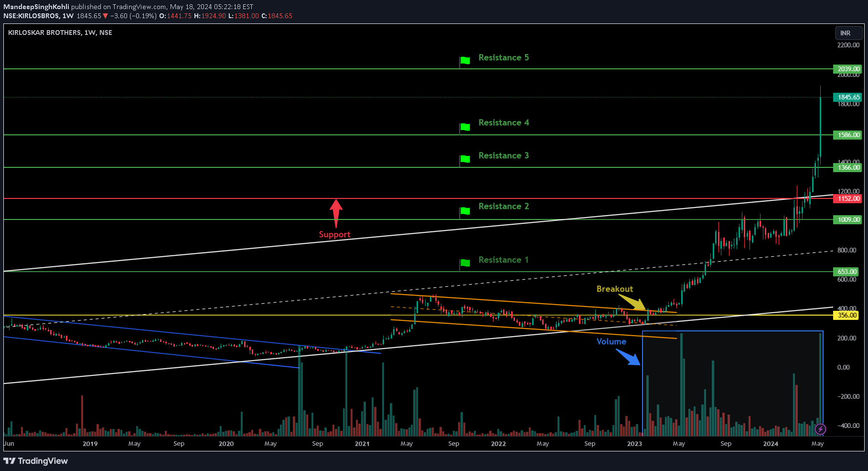Click the 2023 label on time axis

[x=634, y=444]
